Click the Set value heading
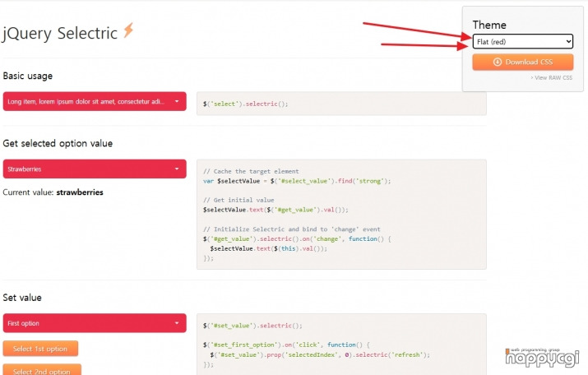This screenshot has width=588, height=375. [x=22, y=298]
